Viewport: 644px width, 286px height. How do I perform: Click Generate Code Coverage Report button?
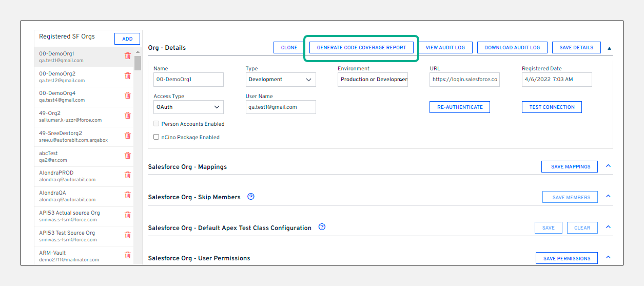[x=361, y=48]
